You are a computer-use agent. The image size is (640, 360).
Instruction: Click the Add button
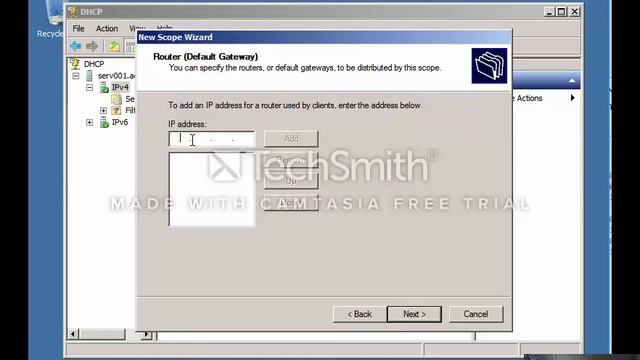point(291,139)
